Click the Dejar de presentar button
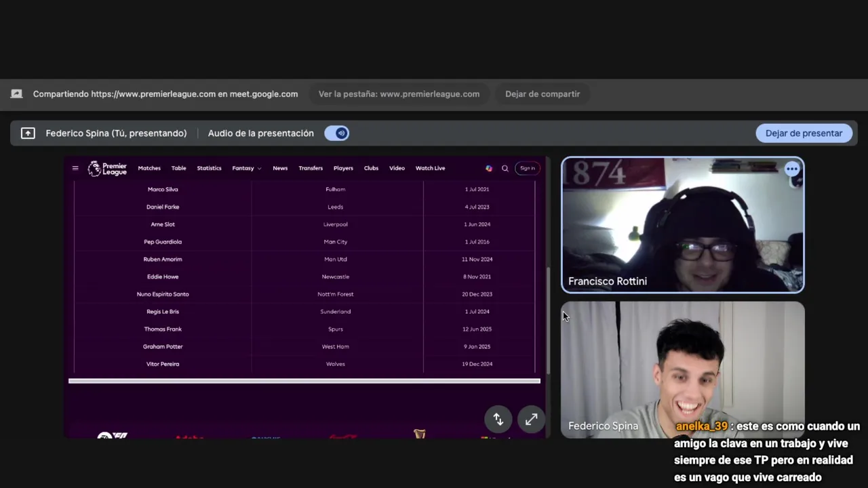Image resolution: width=868 pixels, height=488 pixels. pyautogui.click(x=804, y=134)
